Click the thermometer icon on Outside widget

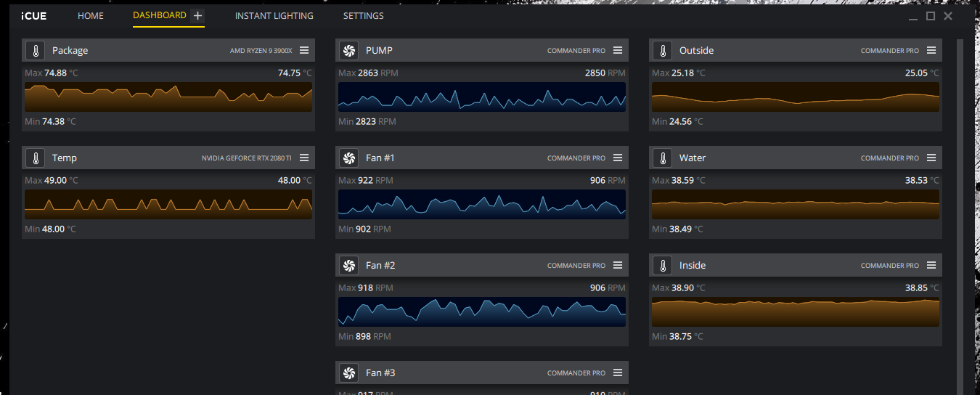(662, 50)
